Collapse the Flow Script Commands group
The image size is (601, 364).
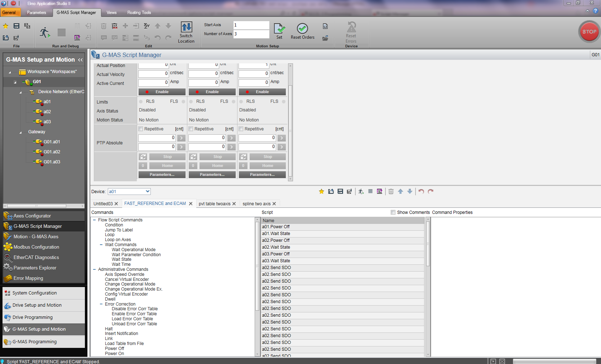pos(94,220)
